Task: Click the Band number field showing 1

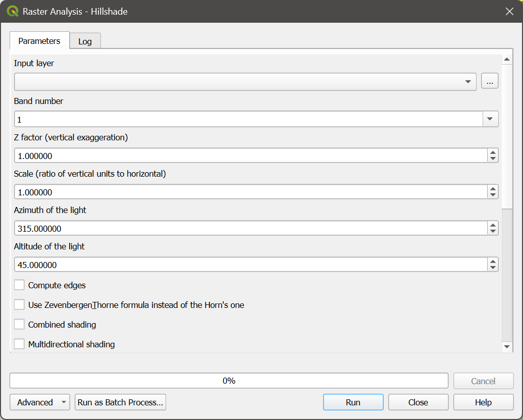Action: (x=248, y=119)
